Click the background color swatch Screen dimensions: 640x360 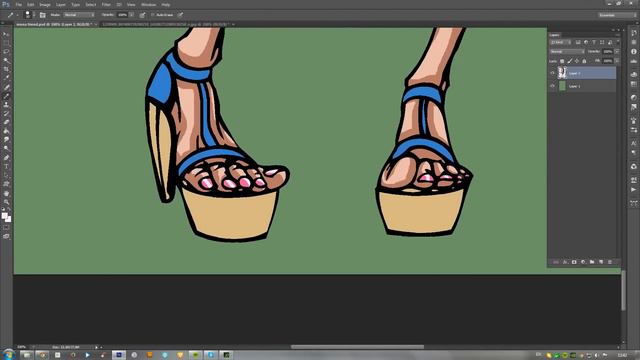coord(9,220)
